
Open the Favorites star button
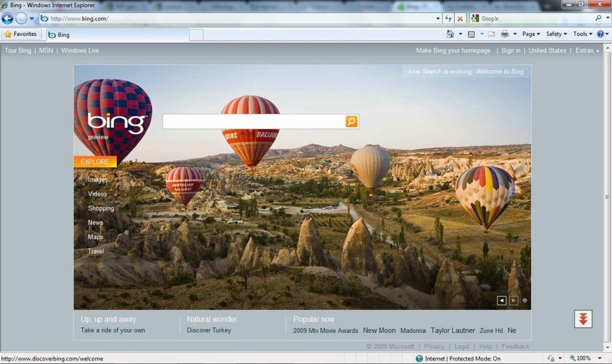coord(21,35)
